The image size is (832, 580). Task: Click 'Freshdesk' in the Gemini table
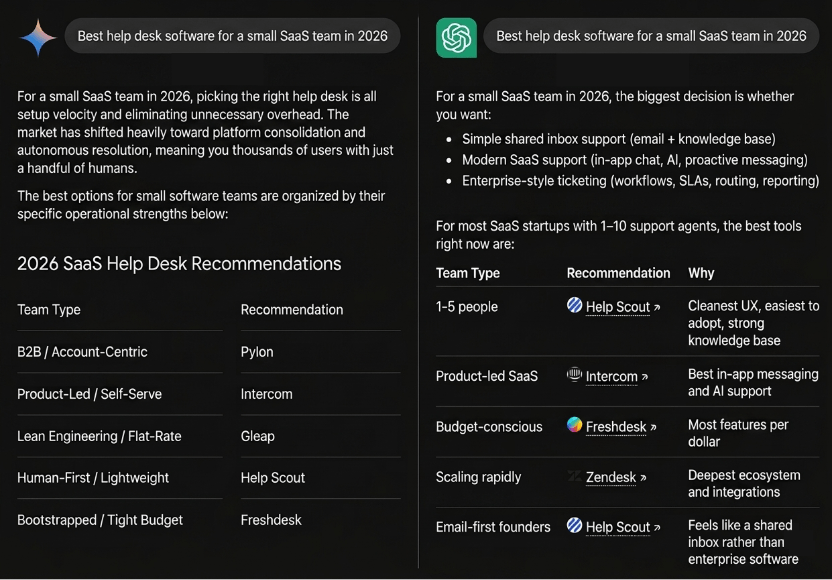271,520
